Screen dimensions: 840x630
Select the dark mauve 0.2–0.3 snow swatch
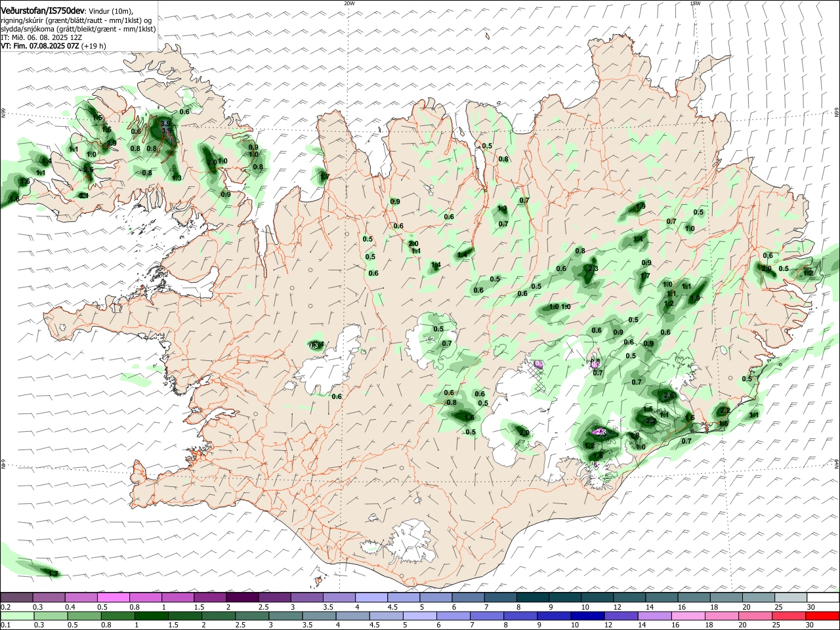(x=16, y=598)
